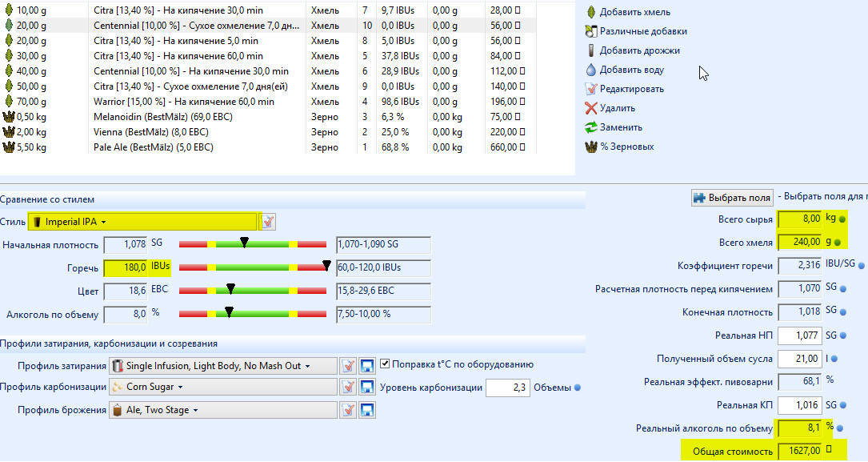
Task: Click the Начальная плотность range slider marker
Action: [244, 242]
